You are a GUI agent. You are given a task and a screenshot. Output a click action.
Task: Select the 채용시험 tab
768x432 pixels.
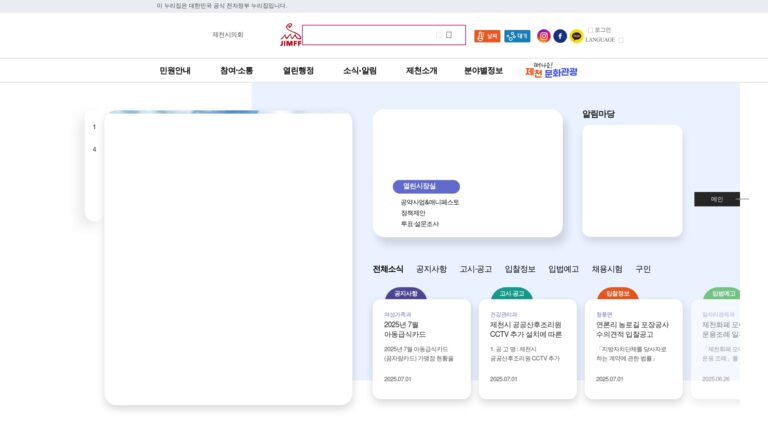(607, 269)
